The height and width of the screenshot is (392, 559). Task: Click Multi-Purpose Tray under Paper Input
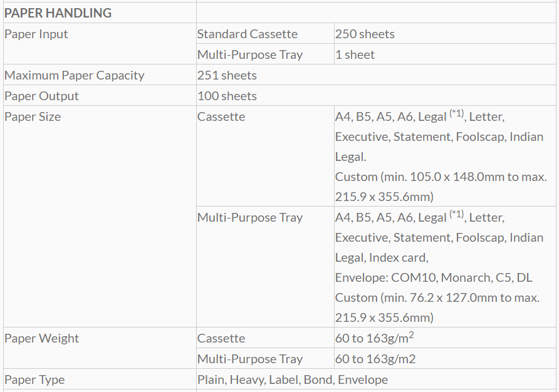click(249, 54)
